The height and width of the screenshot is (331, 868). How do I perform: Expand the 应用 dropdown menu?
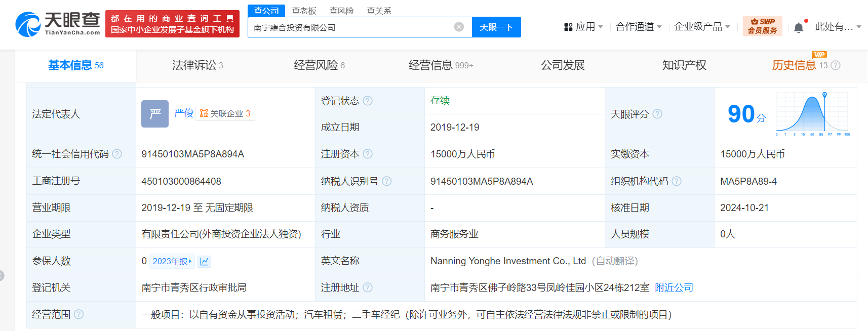pyautogui.click(x=584, y=27)
